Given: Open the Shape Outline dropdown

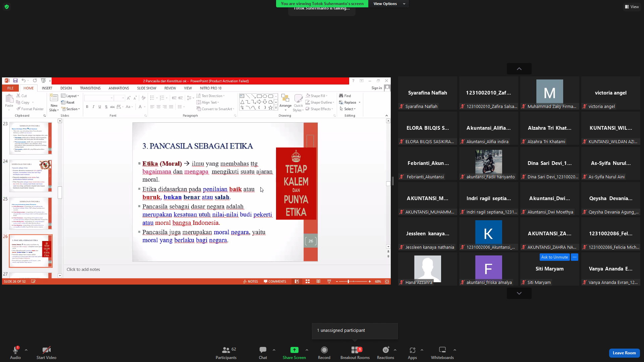Looking at the screenshot, I should [320, 103].
